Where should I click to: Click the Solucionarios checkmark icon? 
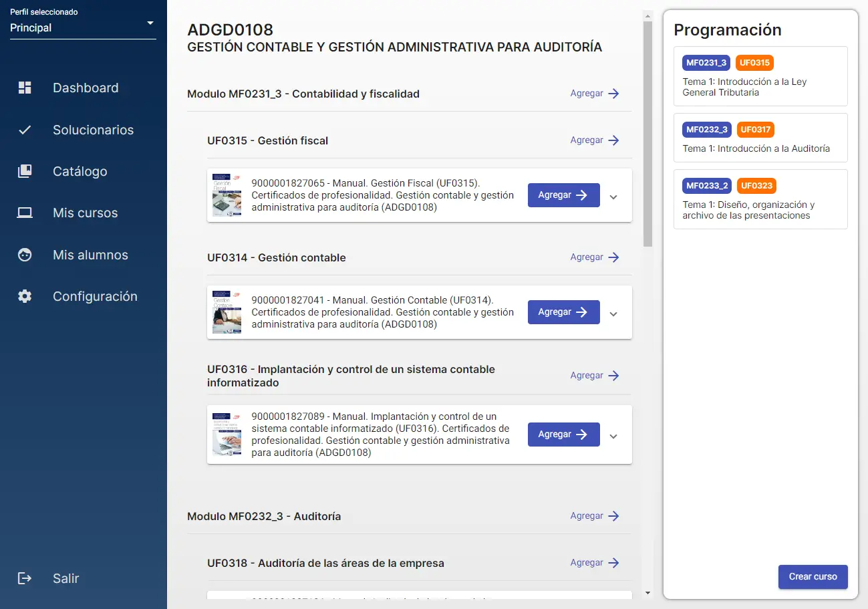tap(25, 130)
